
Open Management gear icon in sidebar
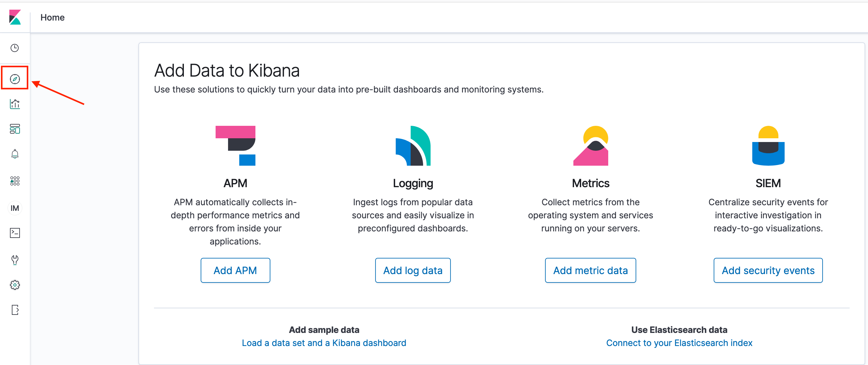(15, 285)
